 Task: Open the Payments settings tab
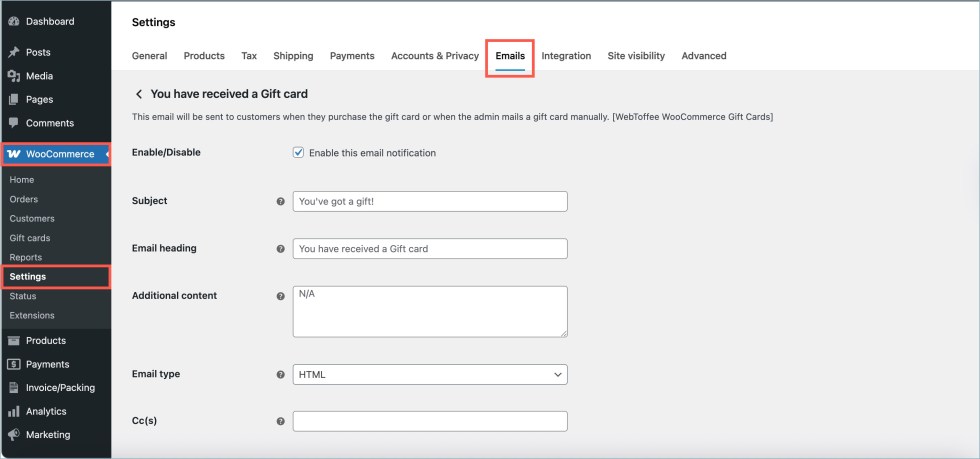352,56
